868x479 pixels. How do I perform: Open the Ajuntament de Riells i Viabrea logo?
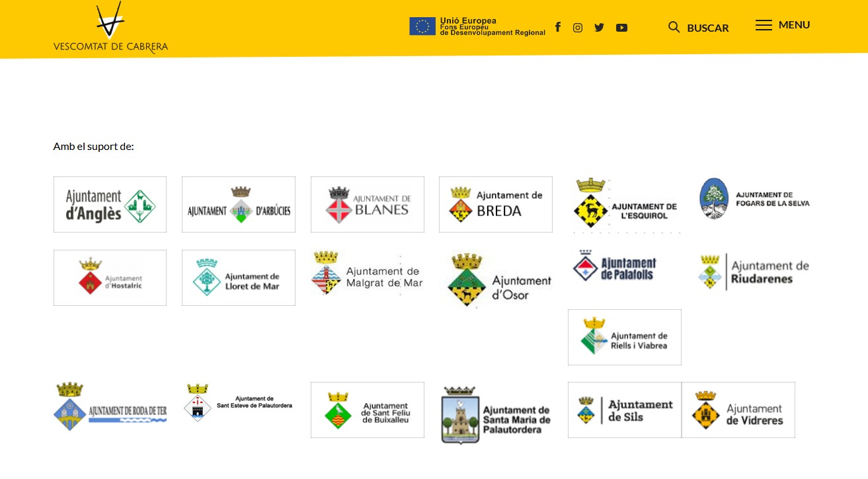click(625, 338)
